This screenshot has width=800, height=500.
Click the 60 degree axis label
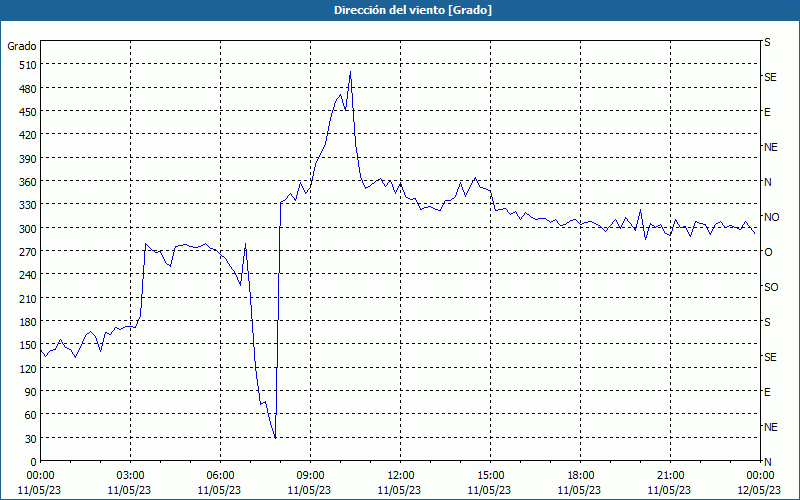click(x=31, y=415)
